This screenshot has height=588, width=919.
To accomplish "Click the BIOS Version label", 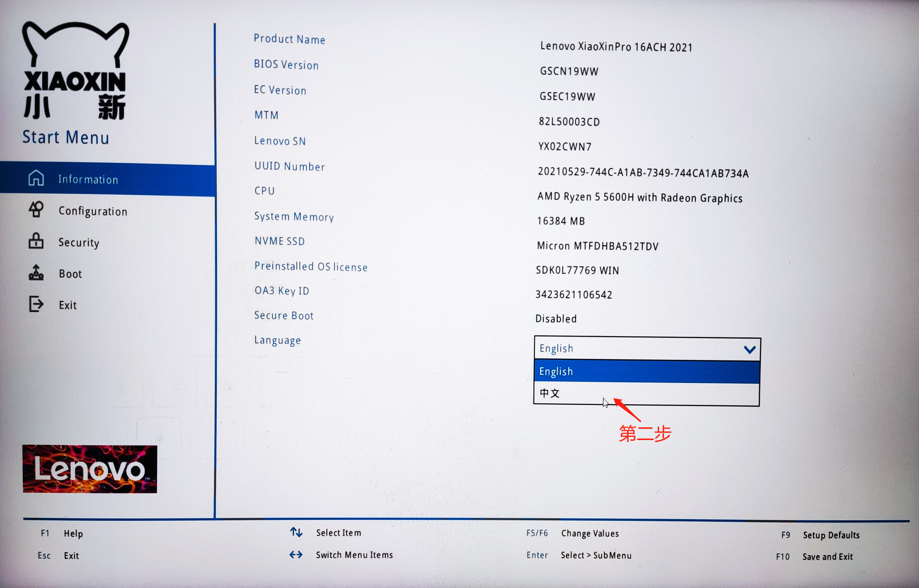I will [x=286, y=64].
